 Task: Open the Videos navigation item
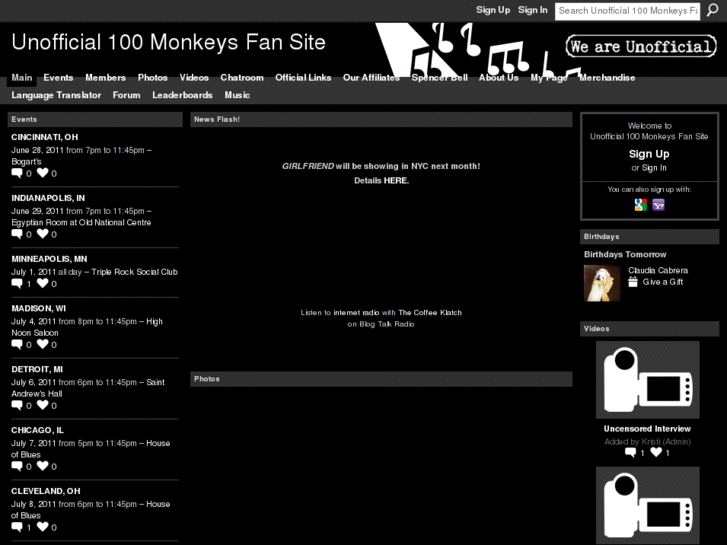click(194, 77)
